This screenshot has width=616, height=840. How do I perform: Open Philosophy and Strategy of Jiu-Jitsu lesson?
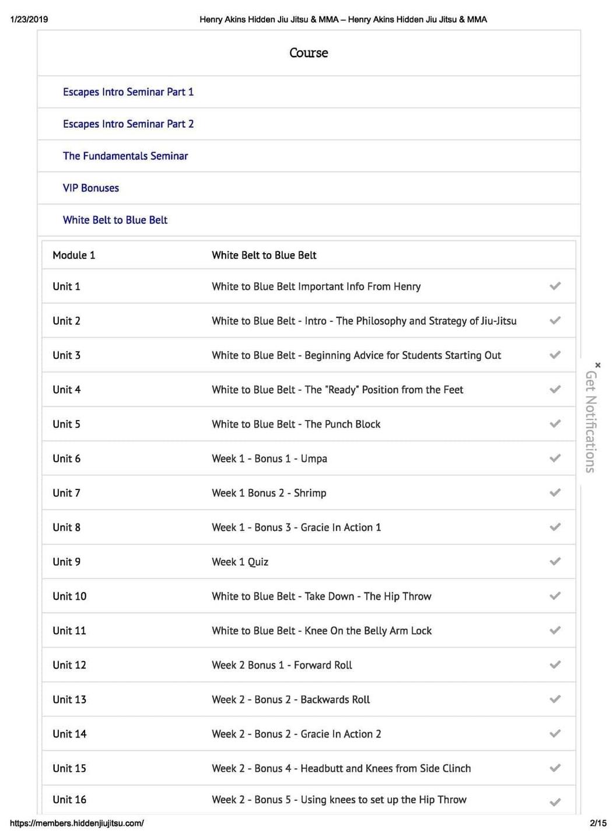point(364,321)
